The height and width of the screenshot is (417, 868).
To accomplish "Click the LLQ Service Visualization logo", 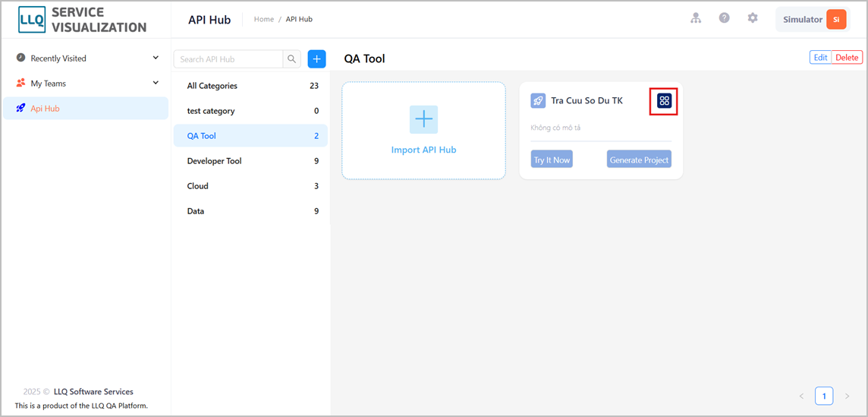I will [x=83, y=20].
